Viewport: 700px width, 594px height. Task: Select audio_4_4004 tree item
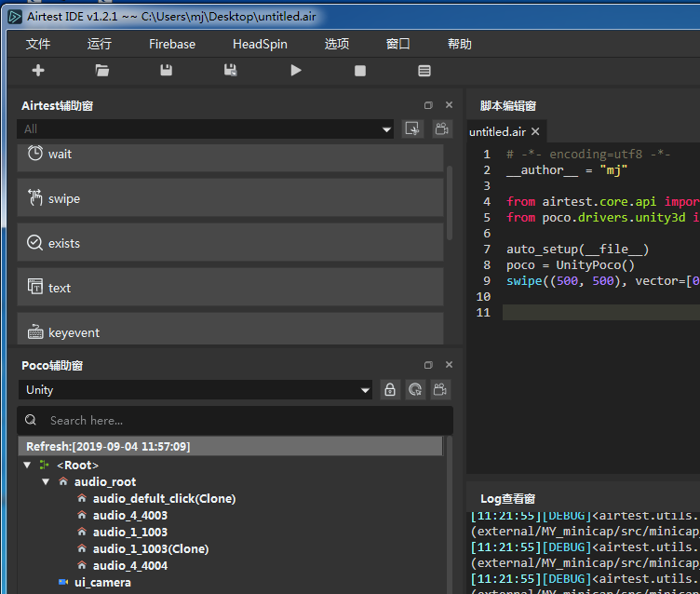click(130, 565)
